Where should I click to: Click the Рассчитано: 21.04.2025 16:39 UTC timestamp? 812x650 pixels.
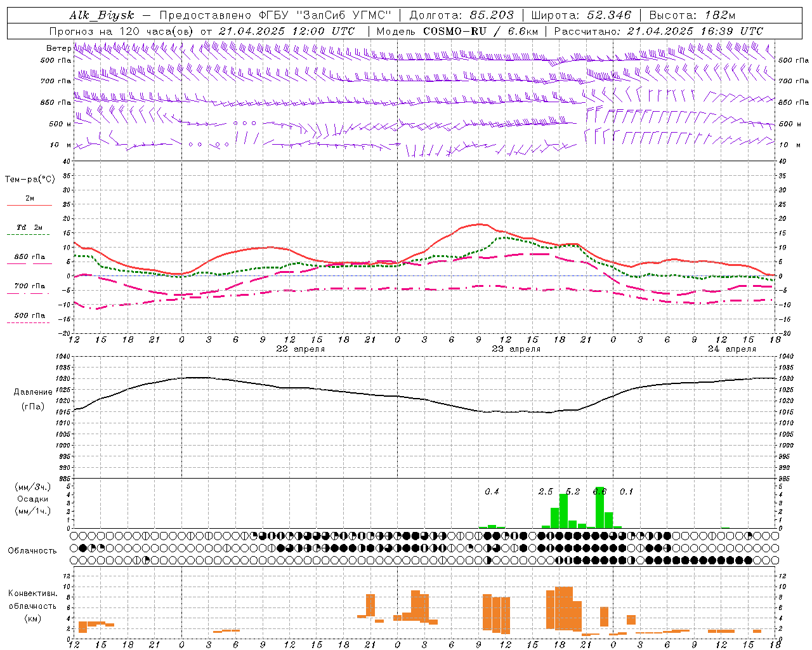coord(658,31)
